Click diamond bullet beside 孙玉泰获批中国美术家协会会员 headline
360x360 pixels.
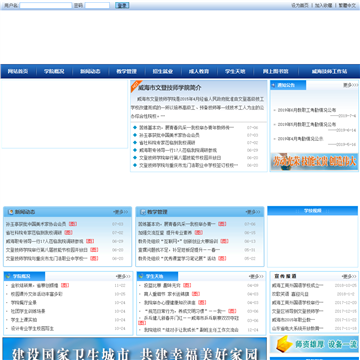point(135,135)
